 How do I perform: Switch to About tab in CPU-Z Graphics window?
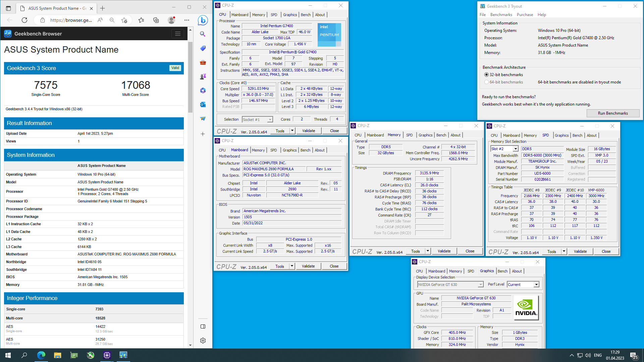tap(517, 271)
